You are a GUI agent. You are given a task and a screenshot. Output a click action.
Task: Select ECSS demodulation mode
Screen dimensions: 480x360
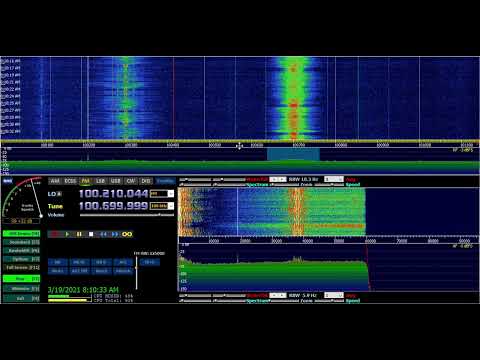[x=70, y=181]
